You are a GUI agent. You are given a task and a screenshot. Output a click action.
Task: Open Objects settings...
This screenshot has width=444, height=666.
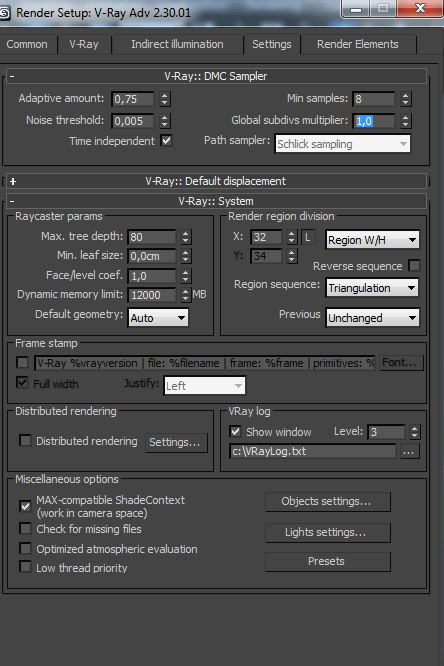328,502
